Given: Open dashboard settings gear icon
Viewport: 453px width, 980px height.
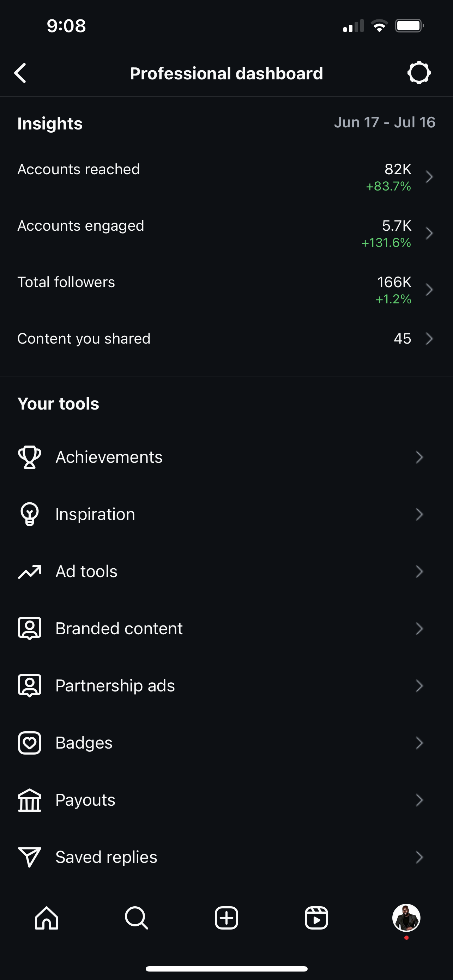Looking at the screenshot, I should click(419, 73).
